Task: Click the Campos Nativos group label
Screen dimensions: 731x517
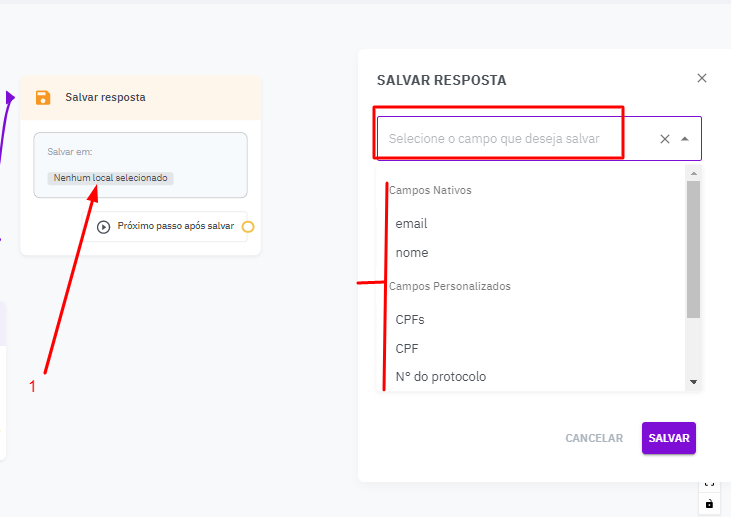Action: pyautogui.click(x=430, y=190)
